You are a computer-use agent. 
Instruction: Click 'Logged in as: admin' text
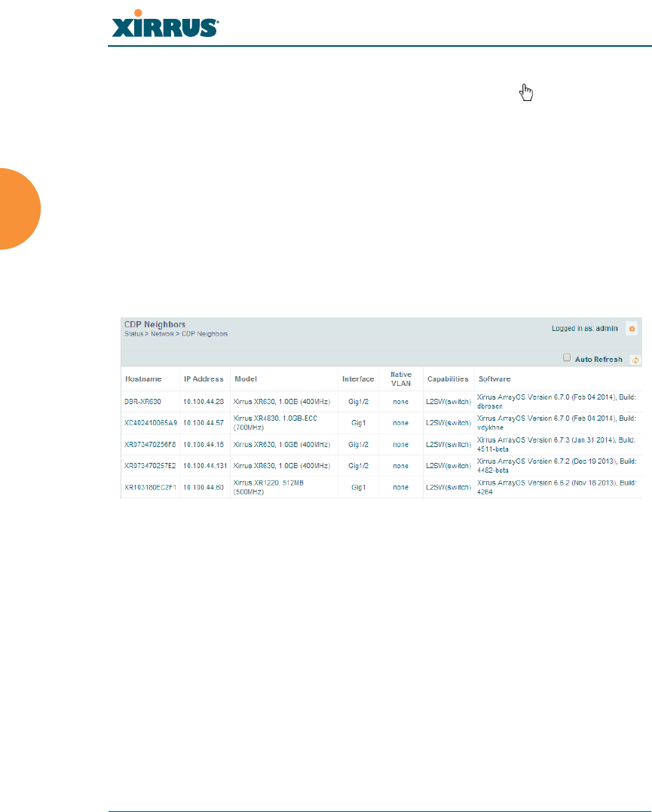tap(585, 329)
